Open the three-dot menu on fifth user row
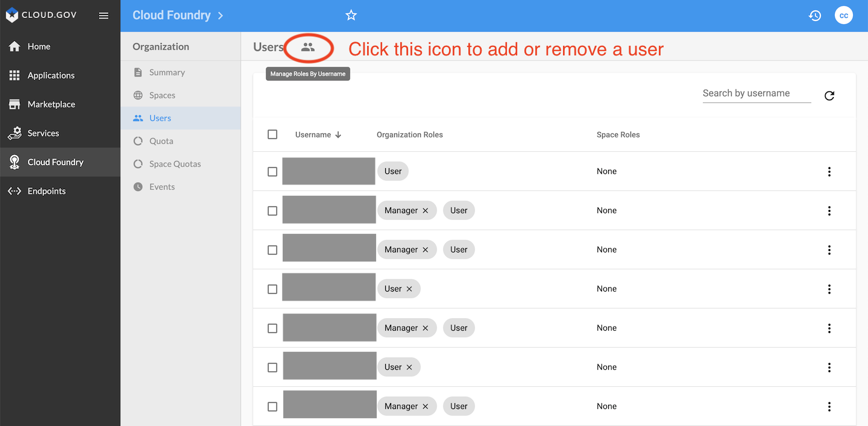 (x=829, y=328)
